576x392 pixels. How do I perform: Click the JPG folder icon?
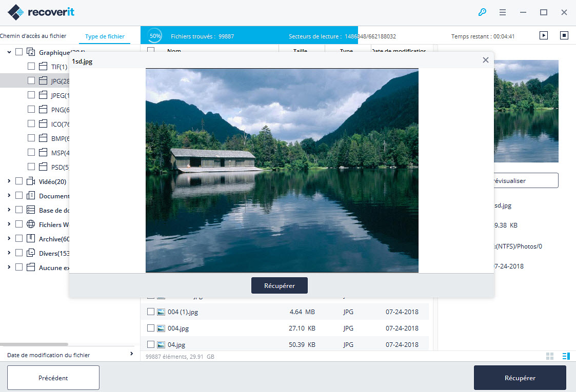pos(43,80)
